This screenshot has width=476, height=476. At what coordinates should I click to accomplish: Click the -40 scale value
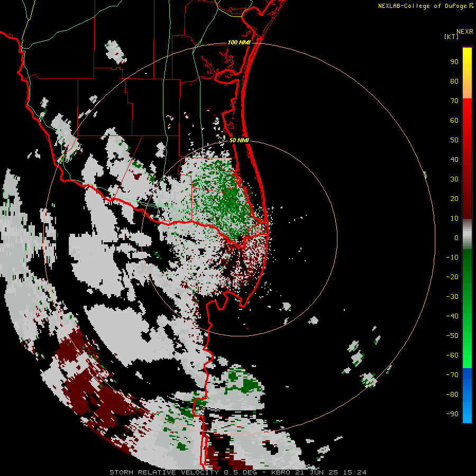pos(452,316)
